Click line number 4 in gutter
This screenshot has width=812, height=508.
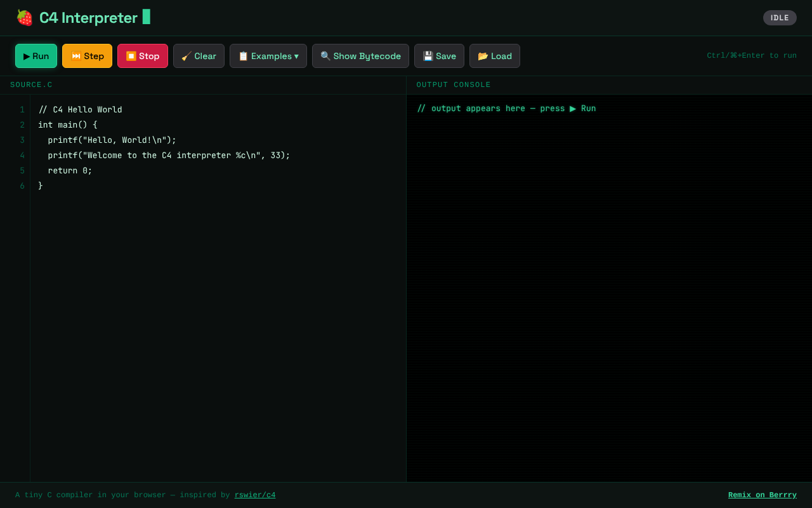click(22, 156)
